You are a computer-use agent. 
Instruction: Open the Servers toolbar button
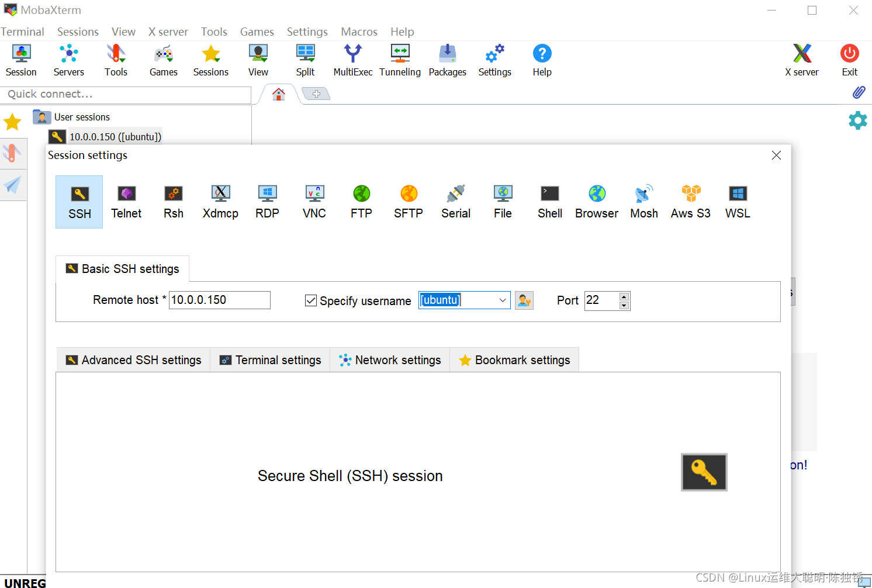point(69,60)
